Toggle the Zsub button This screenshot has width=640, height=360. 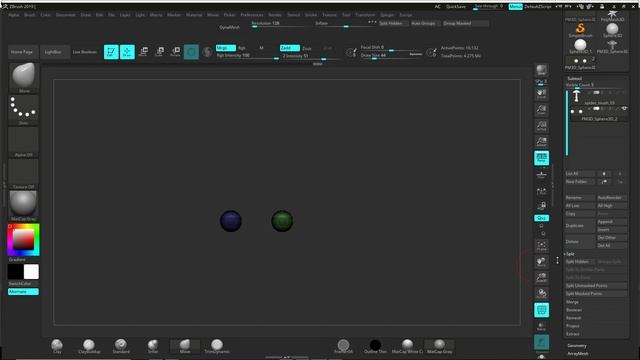click(307, 48)
